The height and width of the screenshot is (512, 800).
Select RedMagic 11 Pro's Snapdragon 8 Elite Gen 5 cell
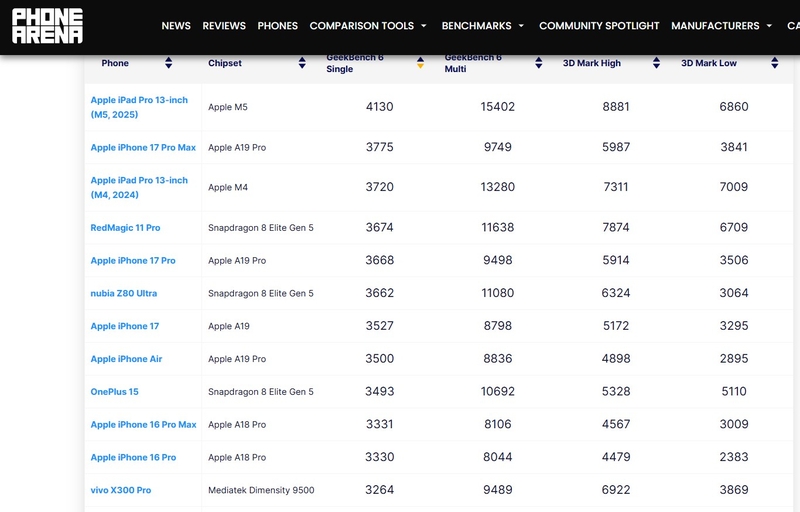point(261,227)
